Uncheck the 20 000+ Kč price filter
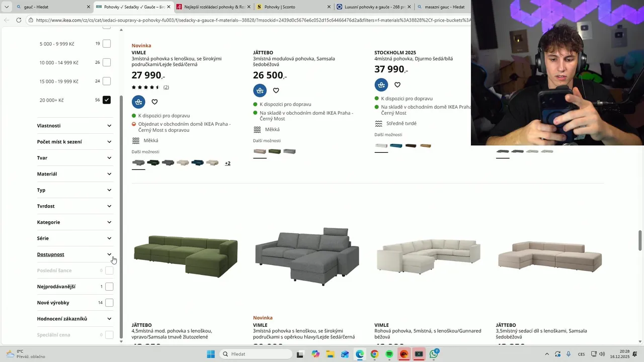644x362 pixels. [107, 100]
